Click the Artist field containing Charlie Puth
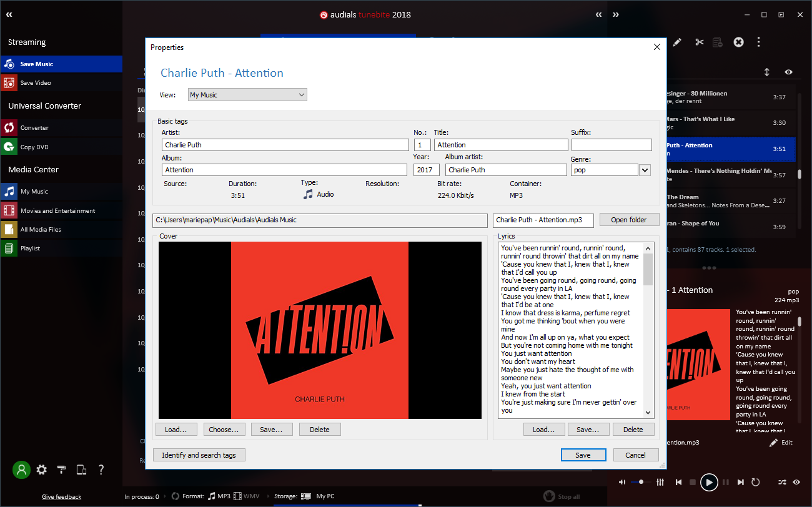Viewport: 812px width, 507px height. pyautogui.click(x=285, y=145)
